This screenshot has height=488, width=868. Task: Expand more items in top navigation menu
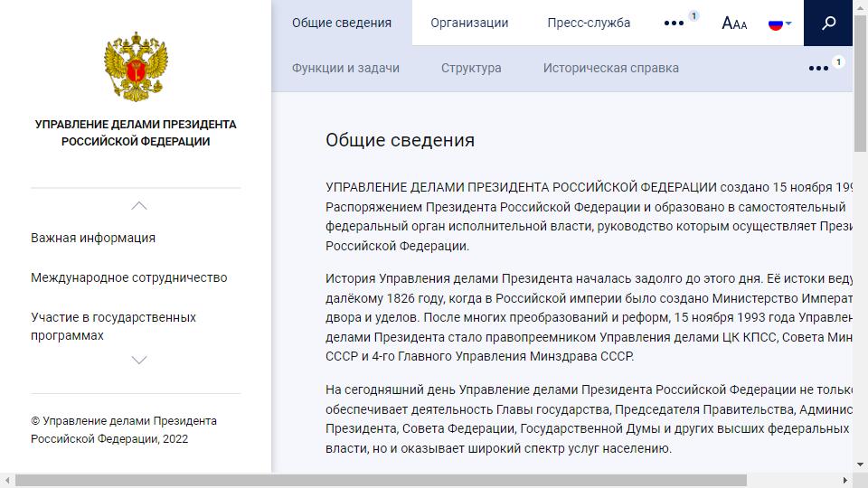[674, 23]
